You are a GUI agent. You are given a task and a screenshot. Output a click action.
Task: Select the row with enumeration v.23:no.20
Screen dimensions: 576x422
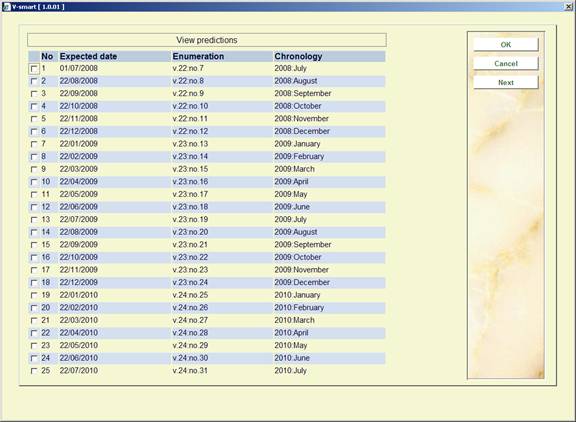207,232
